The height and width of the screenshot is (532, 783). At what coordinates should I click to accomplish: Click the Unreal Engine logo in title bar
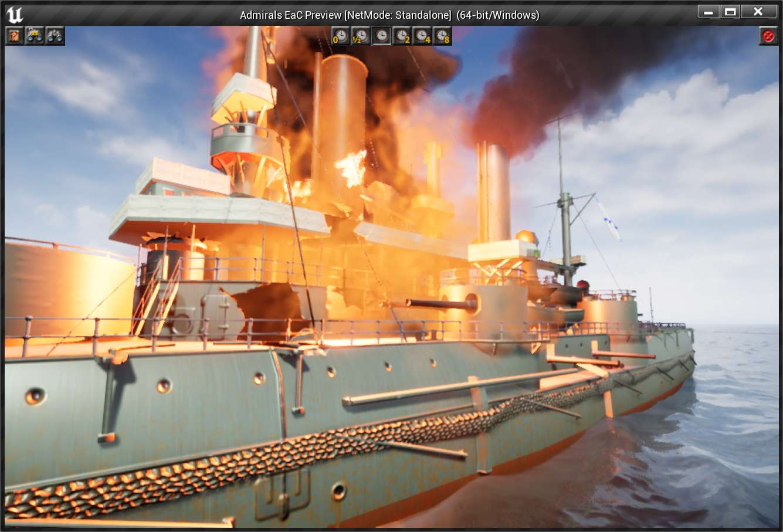[14, 14]
